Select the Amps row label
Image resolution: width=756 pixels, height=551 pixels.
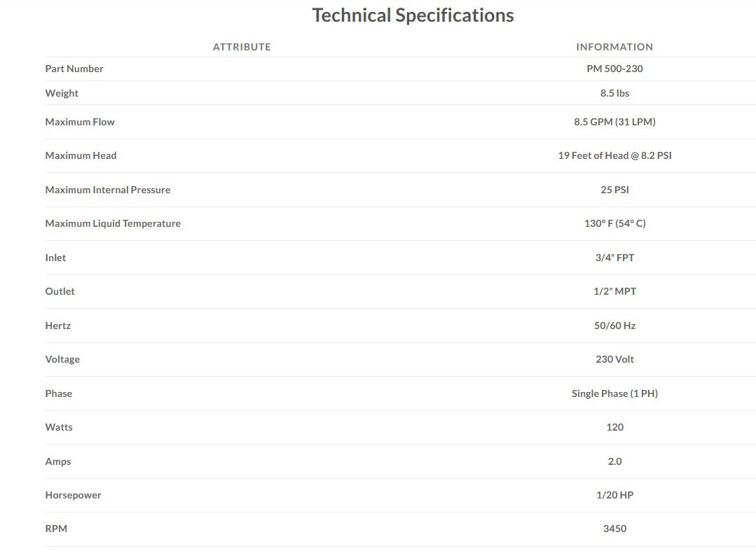click(58, 461)
